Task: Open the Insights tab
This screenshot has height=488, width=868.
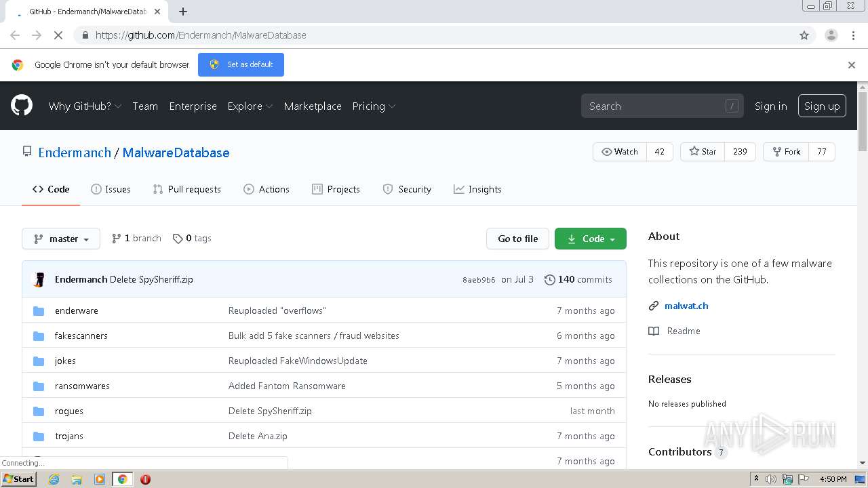Action: pos(477,189)
